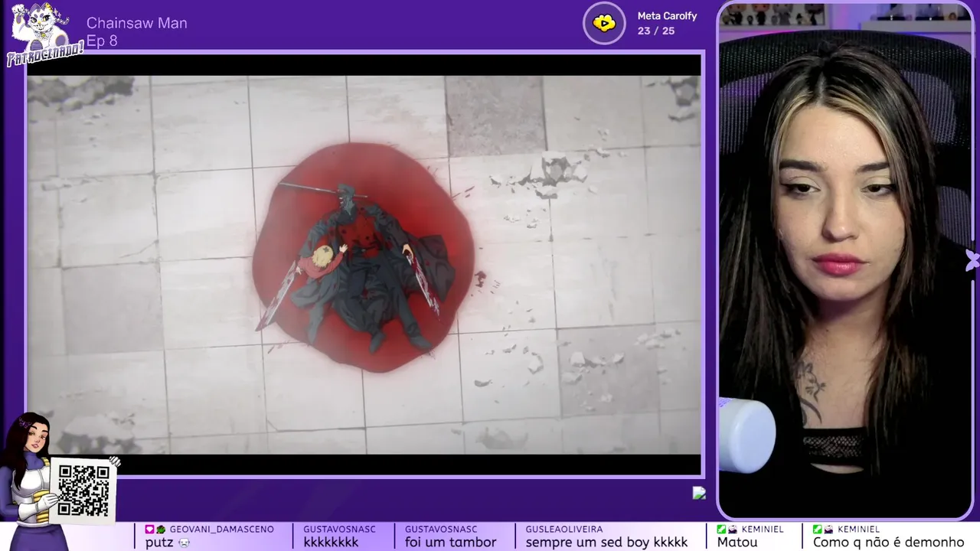Click the GUSLEAOLIVEIRA username in chat
This screenshot has width=980, height=551.
pos(563,530)
